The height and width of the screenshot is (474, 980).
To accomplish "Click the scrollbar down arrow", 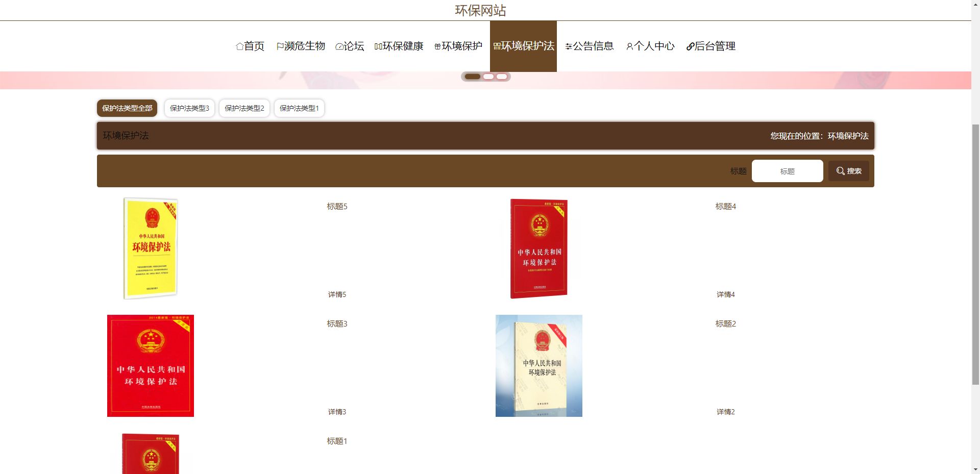I will click(975, 469).
